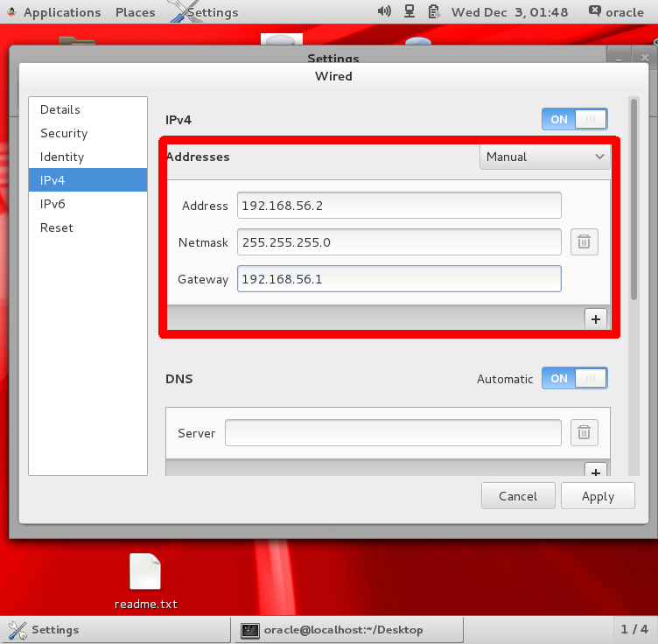This screenshot has width=658, height=644.
Task: Click the DNS Server input field
Action: click(x=393, y=432)
